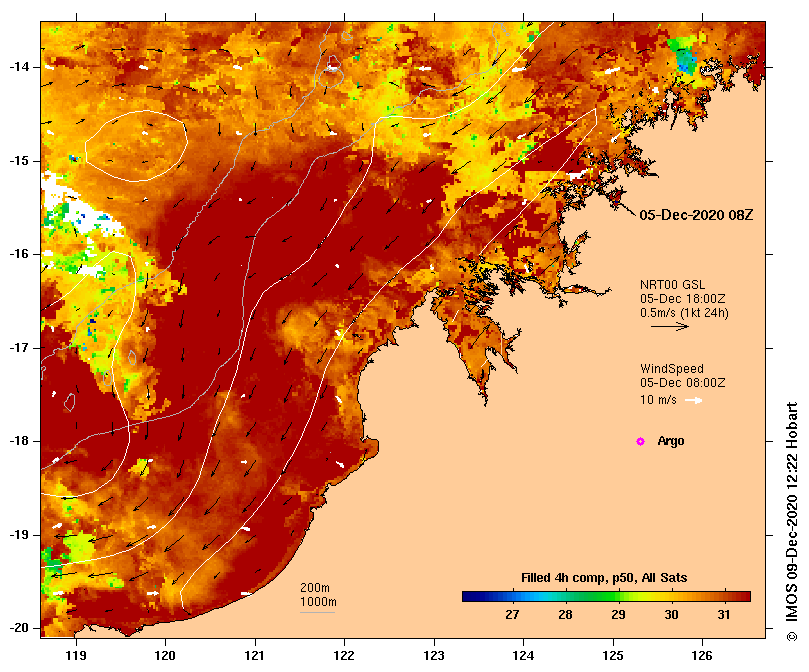The width and height of the screenshot is (809, 672).
Task: Click the latitude axis label -20
Action: pyautogui.click(x=19, y=628)
